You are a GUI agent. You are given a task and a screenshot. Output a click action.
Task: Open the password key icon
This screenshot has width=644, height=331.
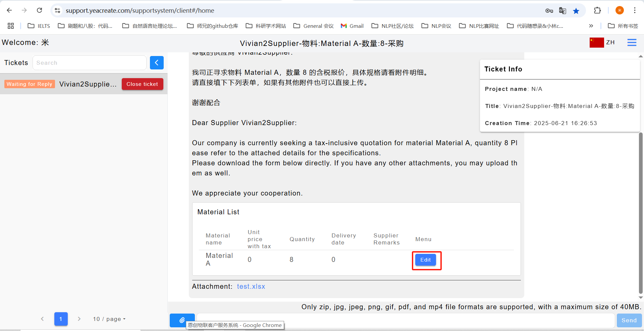tap(549, 11)
